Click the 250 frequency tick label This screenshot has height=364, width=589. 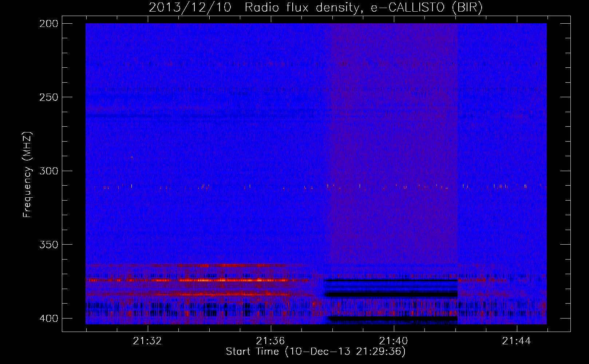pyautogui.click(x=49, y=97)
